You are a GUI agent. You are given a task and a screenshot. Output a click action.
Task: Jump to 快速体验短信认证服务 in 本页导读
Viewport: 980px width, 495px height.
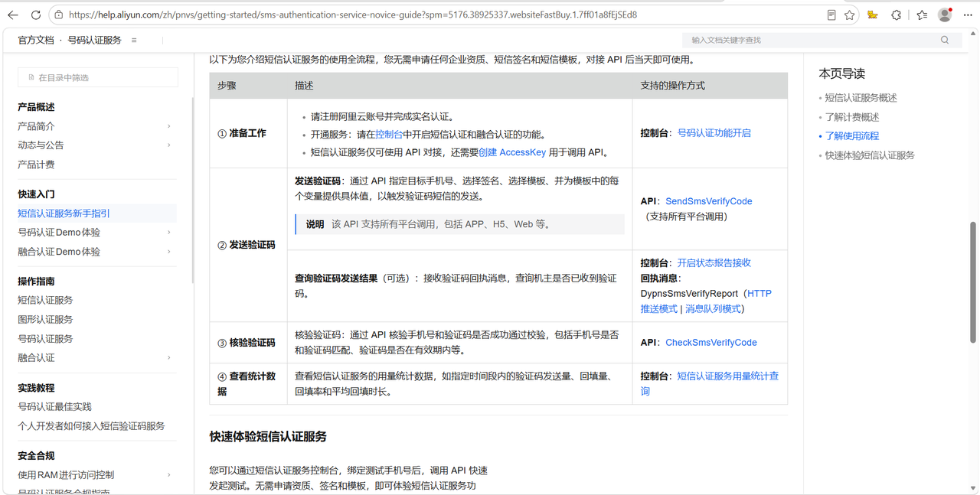870,155
